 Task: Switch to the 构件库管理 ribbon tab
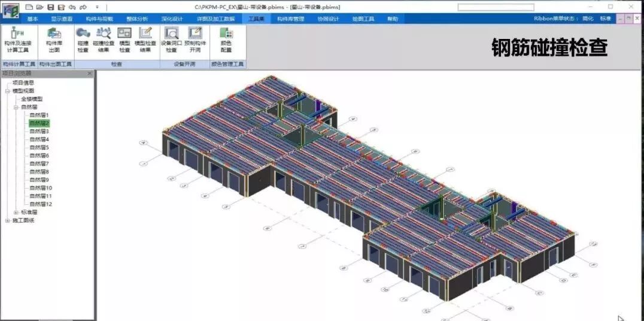click(x=290, y=19)
